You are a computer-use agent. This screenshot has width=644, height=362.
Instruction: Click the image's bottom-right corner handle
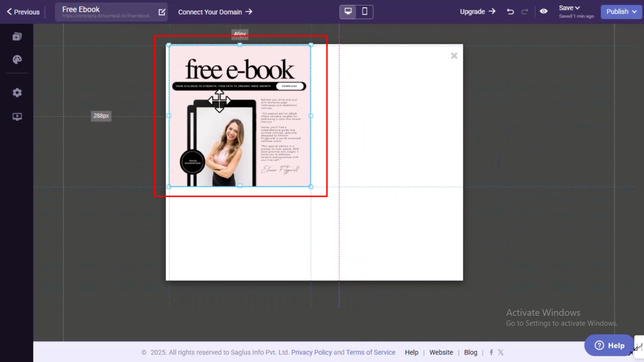pos(310,186)
